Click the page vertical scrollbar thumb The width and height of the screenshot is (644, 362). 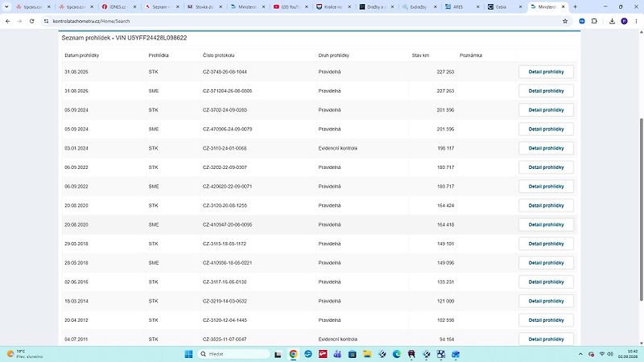[x=641, y=209]
